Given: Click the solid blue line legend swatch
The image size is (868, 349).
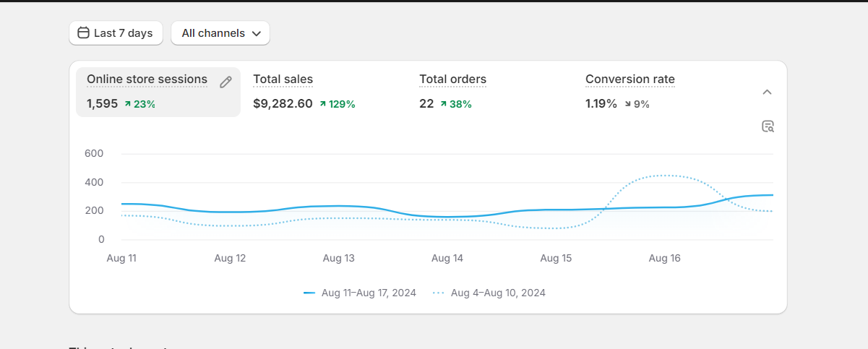Looking at the screenshot, I should pyautogui.click(x=309, y=293).
